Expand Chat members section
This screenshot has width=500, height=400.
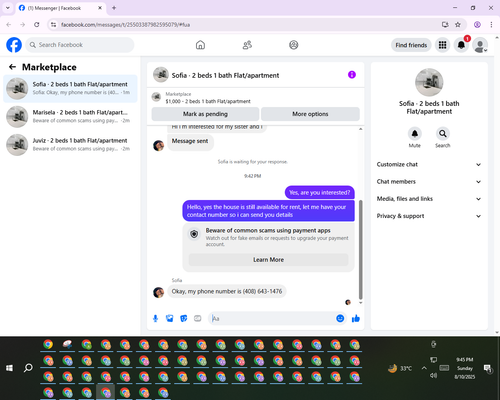(429, 182)
